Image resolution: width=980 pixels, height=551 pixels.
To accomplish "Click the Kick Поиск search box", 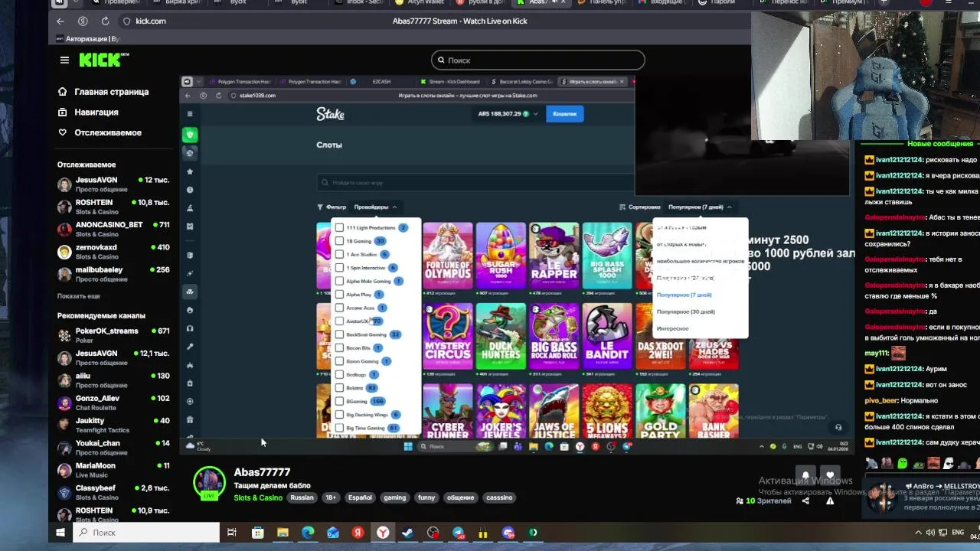I will [x=537, y=60].
